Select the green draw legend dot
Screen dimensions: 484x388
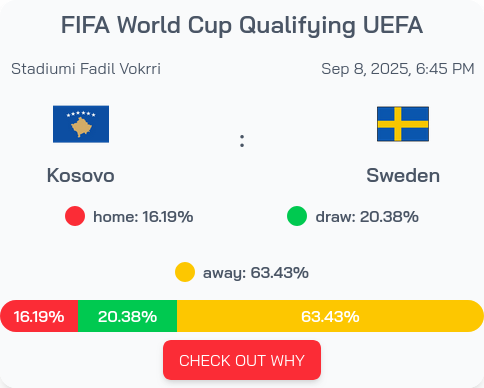point(297,216)
